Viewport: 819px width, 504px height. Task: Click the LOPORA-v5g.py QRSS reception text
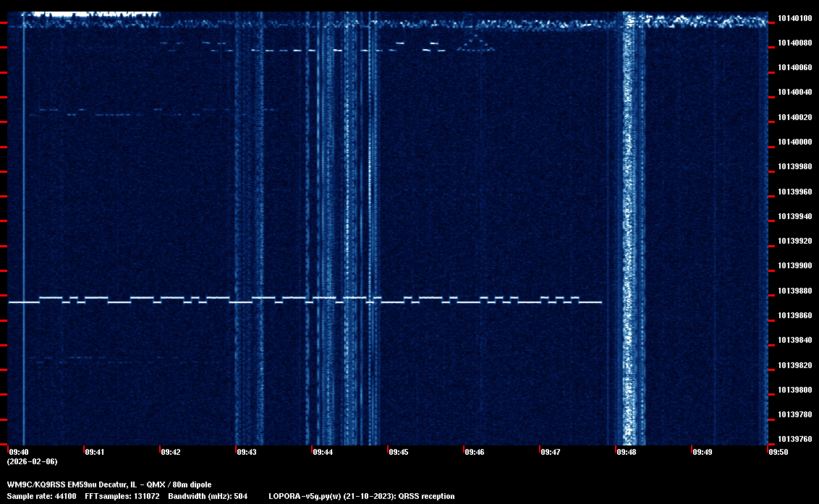(x=361, y=496)
